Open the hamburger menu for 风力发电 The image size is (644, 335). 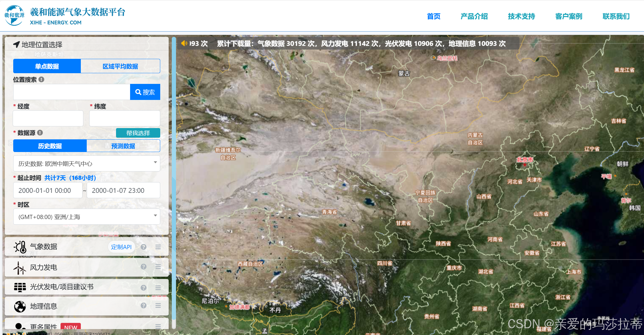point(158,267)
